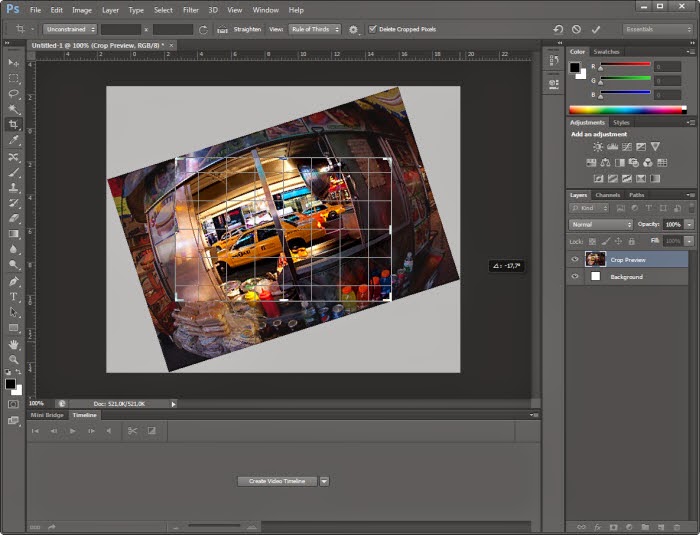
Task: Click the Straighten tool icon
Action: (x=222, y=29)
